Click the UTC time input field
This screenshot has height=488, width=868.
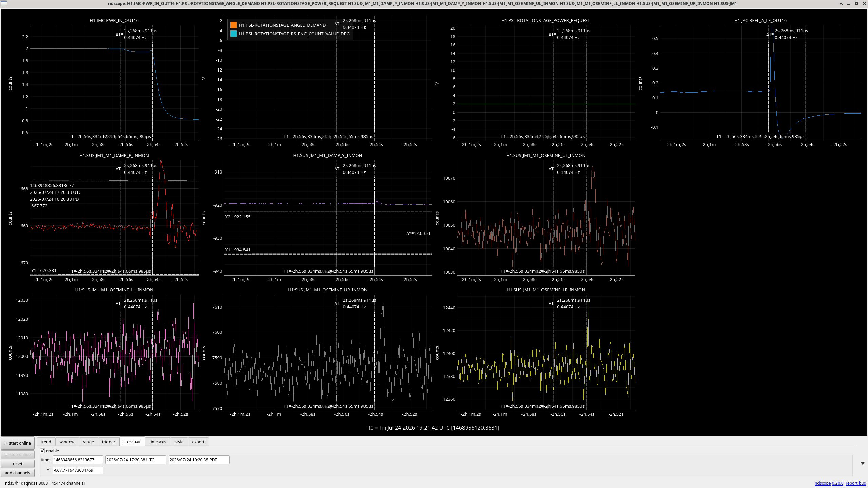point(136,460)
